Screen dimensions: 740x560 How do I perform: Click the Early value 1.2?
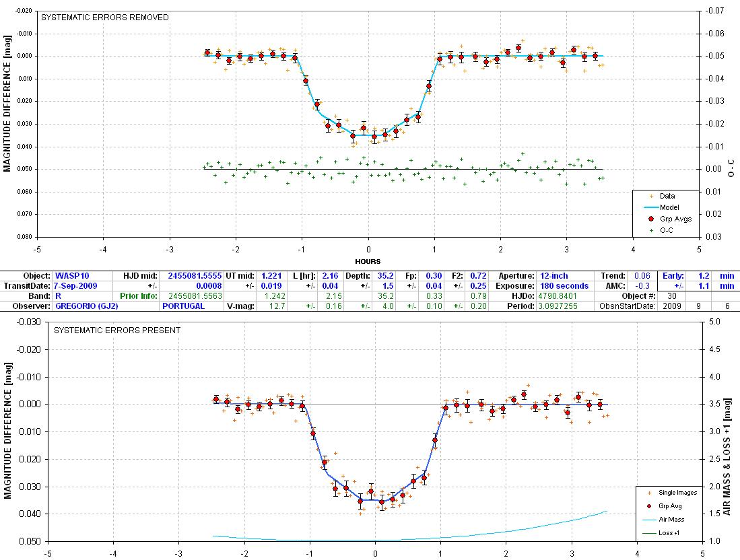pyautogui.click(x=704, y=276)
